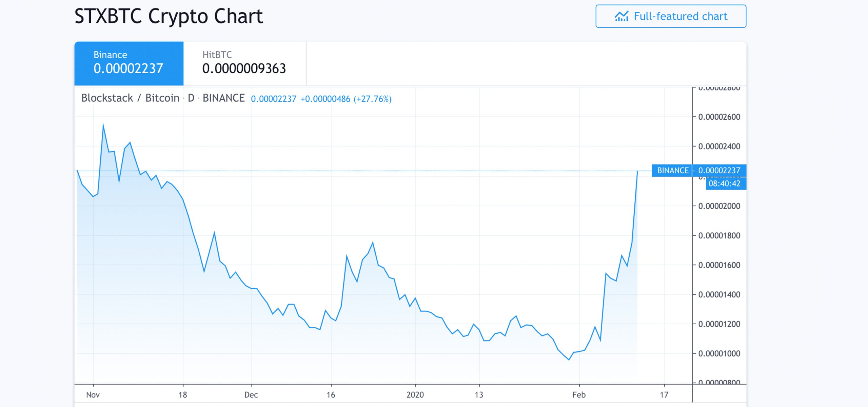The width and height of the screenshot is (868, 407).
Task: Click the Feb date label on time axis
Action: pos(579,395)
